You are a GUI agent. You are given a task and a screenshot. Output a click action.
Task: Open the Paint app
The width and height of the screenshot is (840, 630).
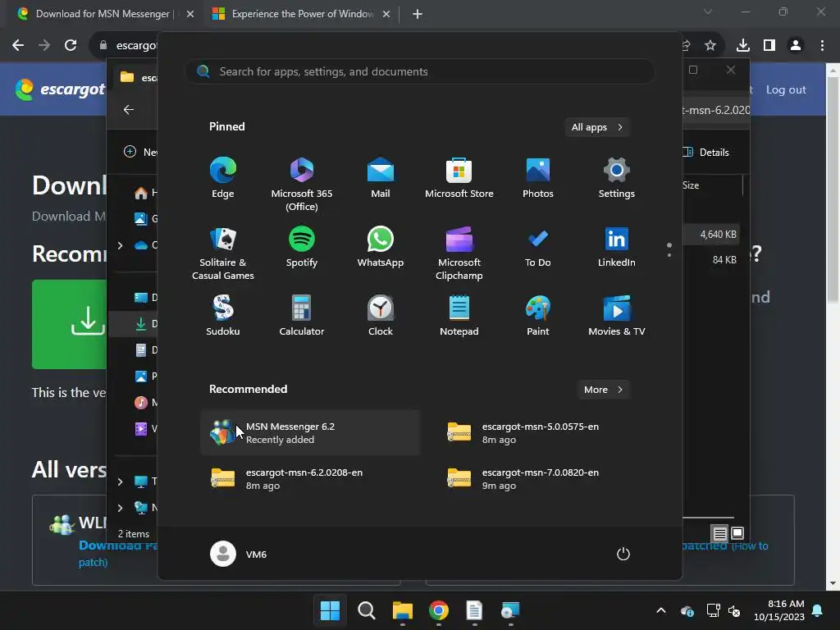[538, 316]
